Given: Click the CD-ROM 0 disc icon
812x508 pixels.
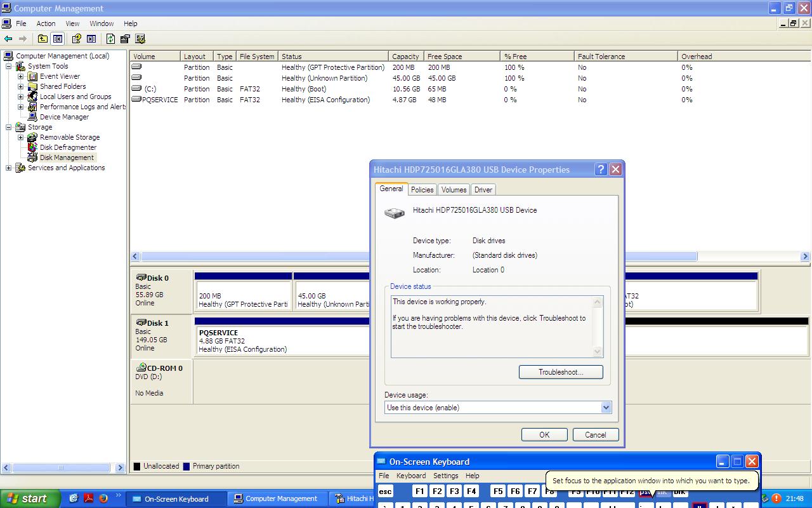Looking at the screenshot, I should tap(141, 368).
